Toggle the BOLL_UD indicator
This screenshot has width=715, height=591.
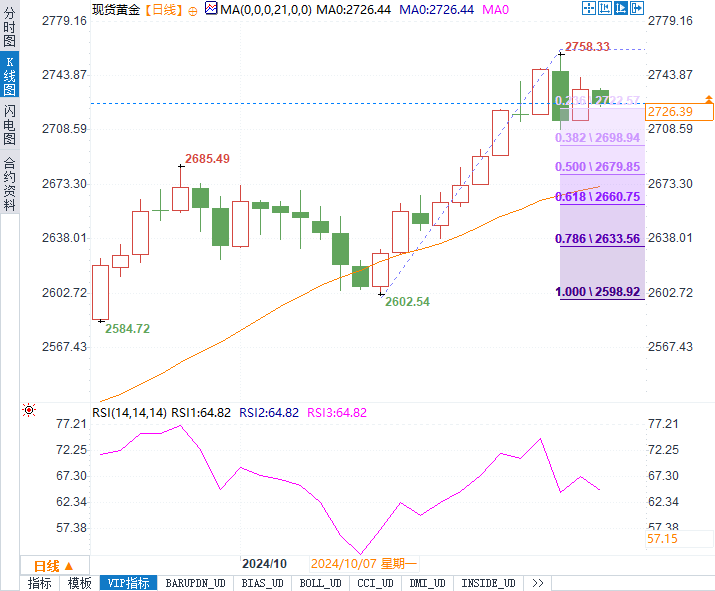click(x=320, y=583)
